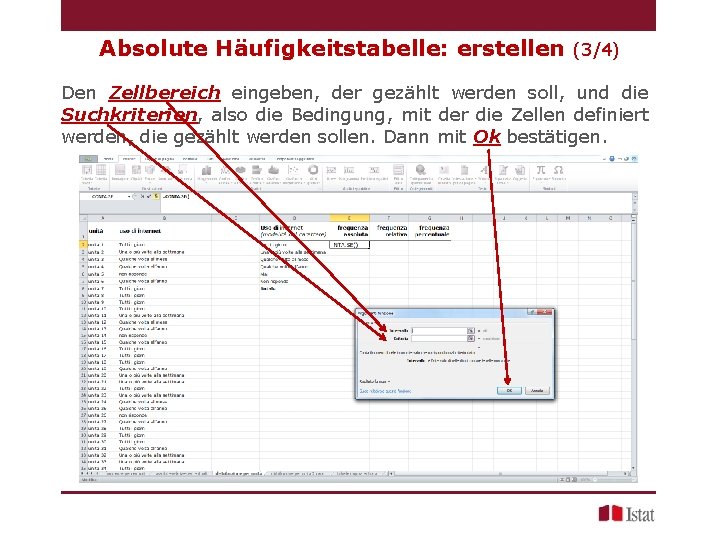Open Intestazione e piè di pagina icon
This screenshot has height=540, width=720.
tap(464, 170)
